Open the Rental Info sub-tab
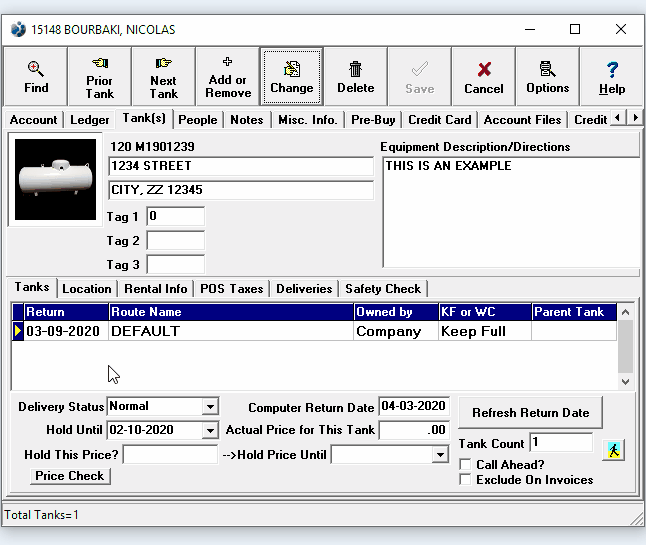This screenshot has height=545, width=646. pyautogui.click(x=155, y=289)
